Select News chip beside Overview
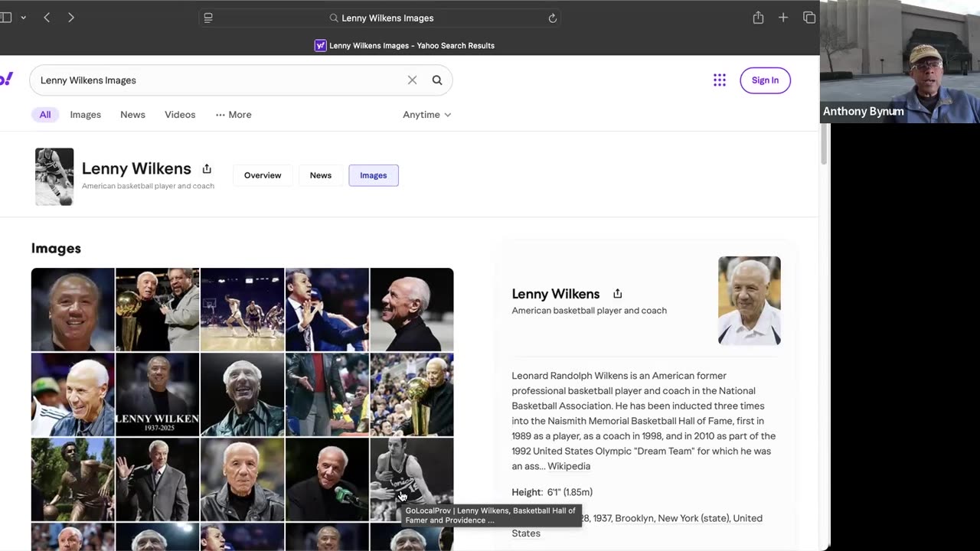The image size is (980, 551). [321, 175]
